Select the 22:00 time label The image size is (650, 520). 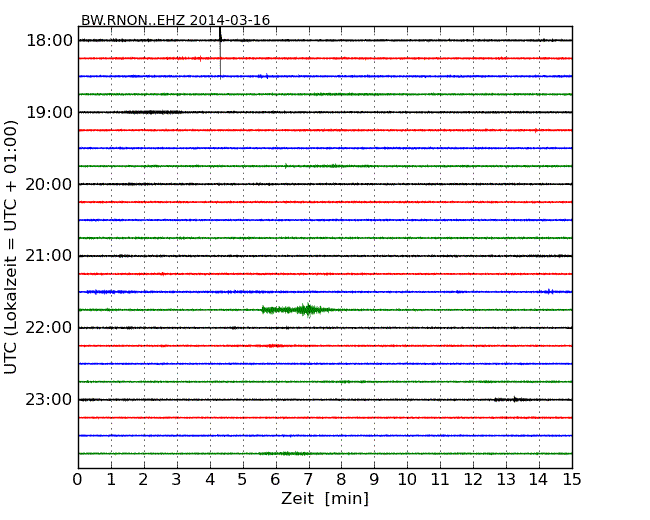click(49, 328)
